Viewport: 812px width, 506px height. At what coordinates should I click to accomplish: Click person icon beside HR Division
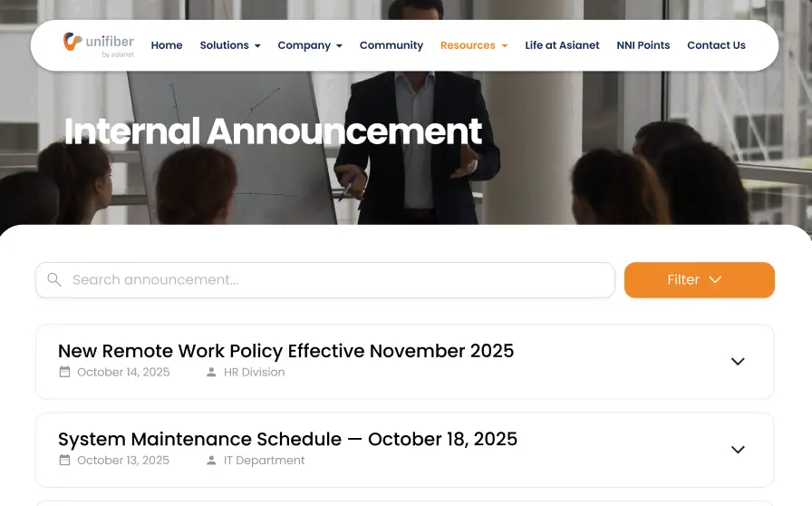[211, 372]
